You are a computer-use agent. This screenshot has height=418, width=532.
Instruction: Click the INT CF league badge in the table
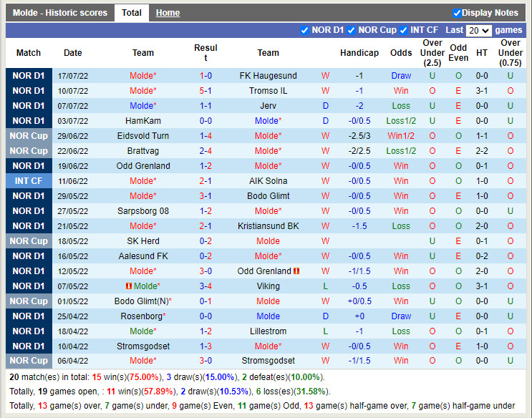(29, 181)
